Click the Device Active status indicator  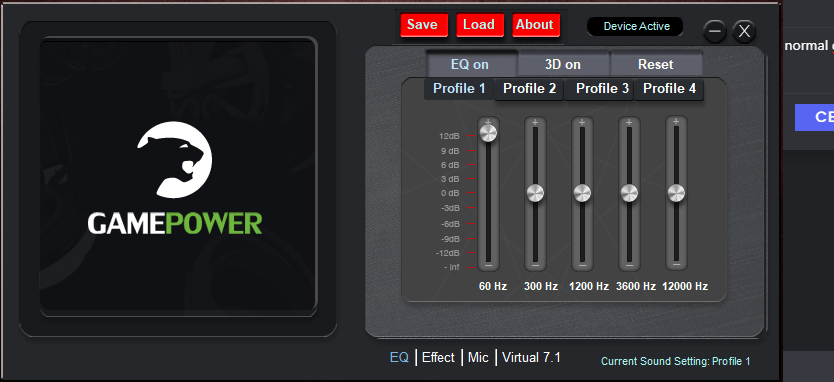point(635,27)
